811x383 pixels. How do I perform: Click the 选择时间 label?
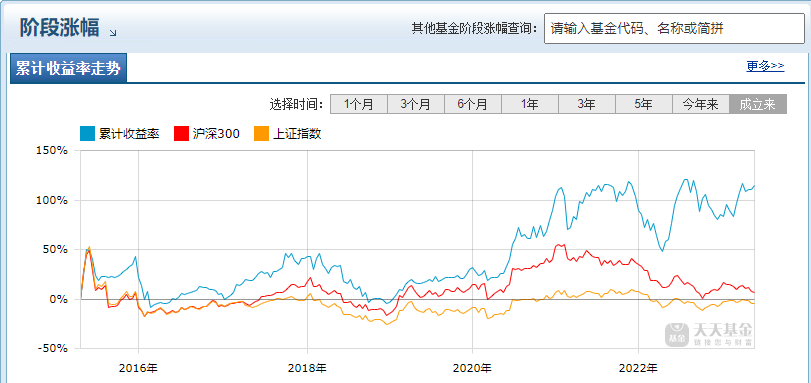[x=296, y=105]
